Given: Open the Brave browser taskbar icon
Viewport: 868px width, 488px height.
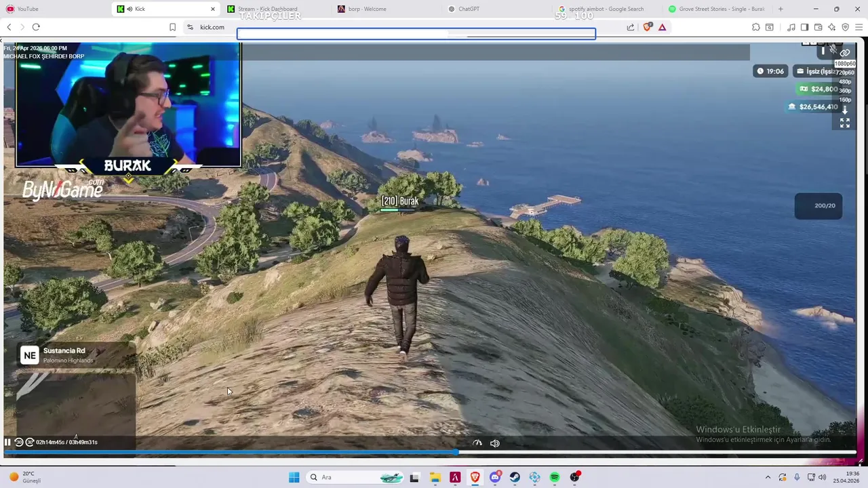Looking at the screenshot, I should point(475,477).
